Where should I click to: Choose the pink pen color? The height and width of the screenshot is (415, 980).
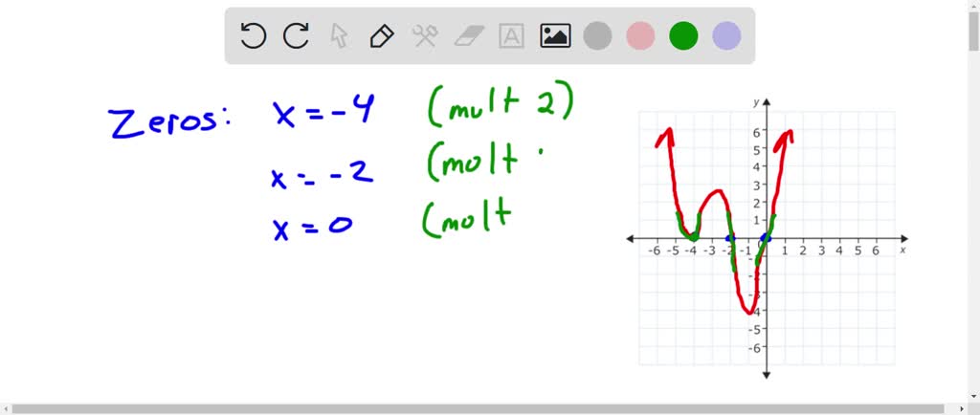pos(640,35)
